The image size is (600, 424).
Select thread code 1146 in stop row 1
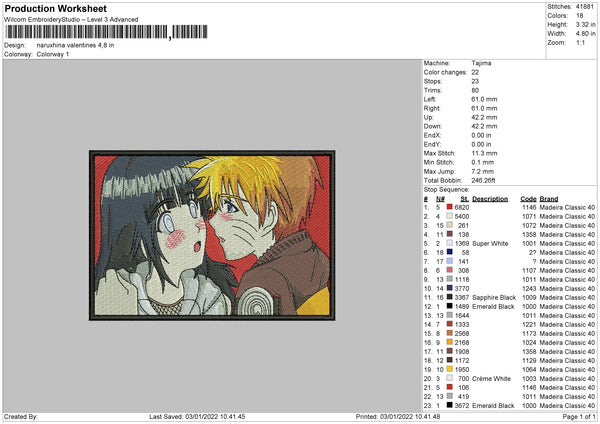(529, 207)
